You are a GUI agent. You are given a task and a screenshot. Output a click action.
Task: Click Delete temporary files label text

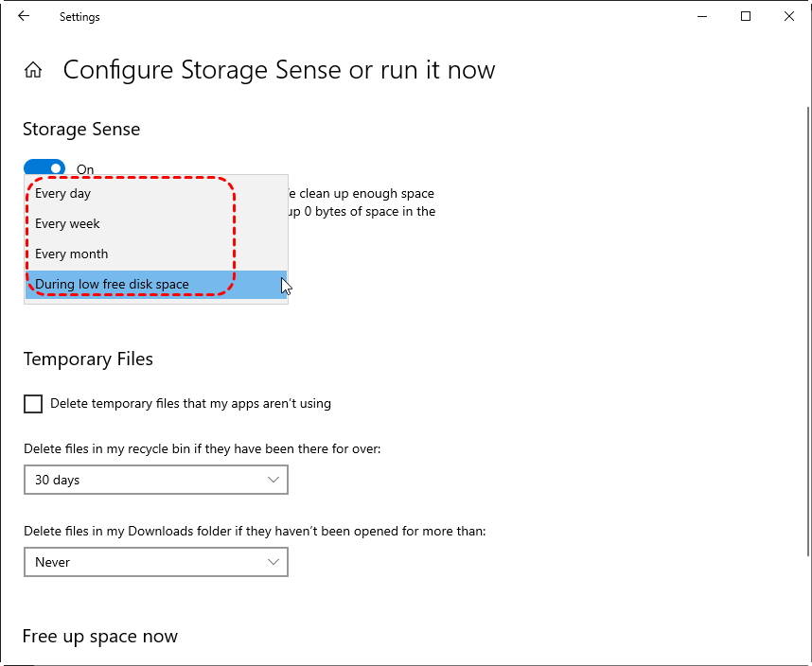(x=190, y=403)
